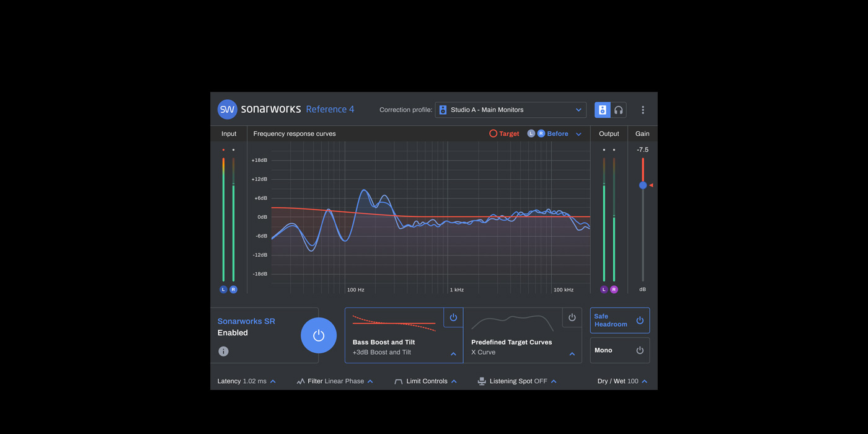Click the blue Gain slider handle
Image resolution: width=868 pixels, height=434 pixels.
(x=643, y=185)
